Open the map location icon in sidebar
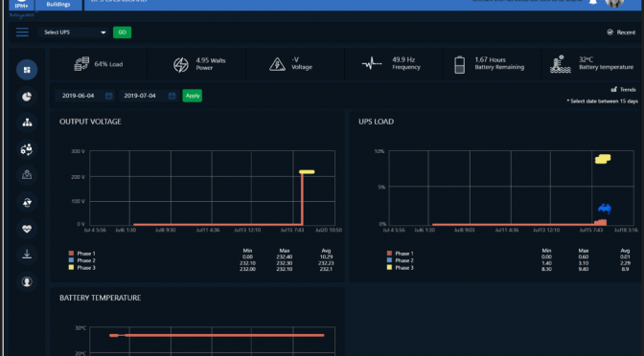 27,175
